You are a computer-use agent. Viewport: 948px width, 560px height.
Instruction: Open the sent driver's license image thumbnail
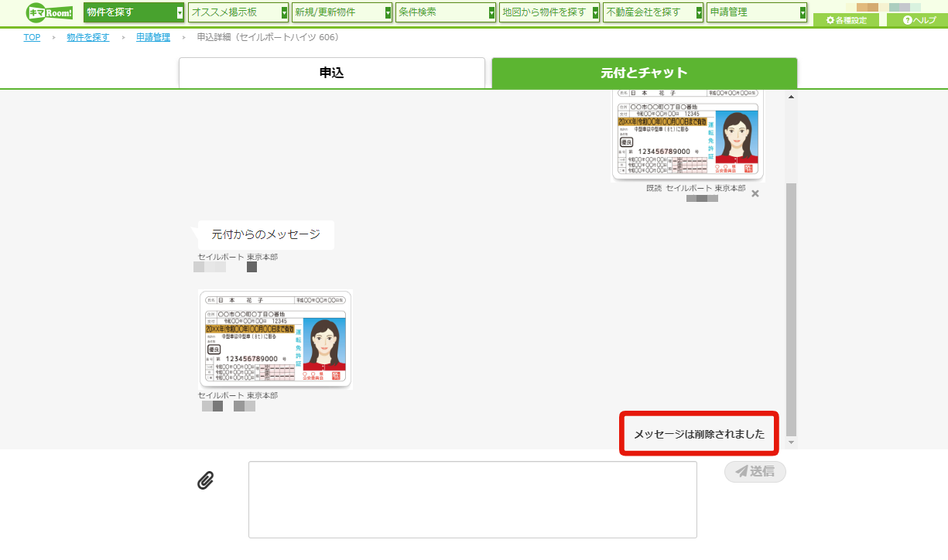click(688, 135)
